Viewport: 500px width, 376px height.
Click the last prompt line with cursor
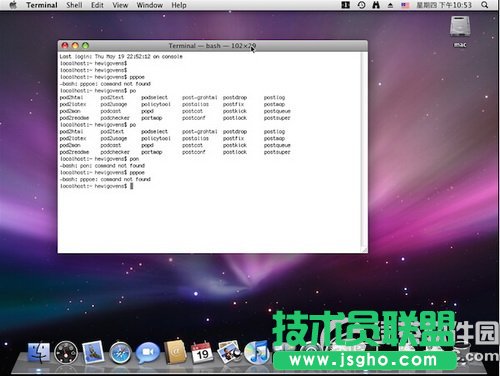click(x=97, y=186)
